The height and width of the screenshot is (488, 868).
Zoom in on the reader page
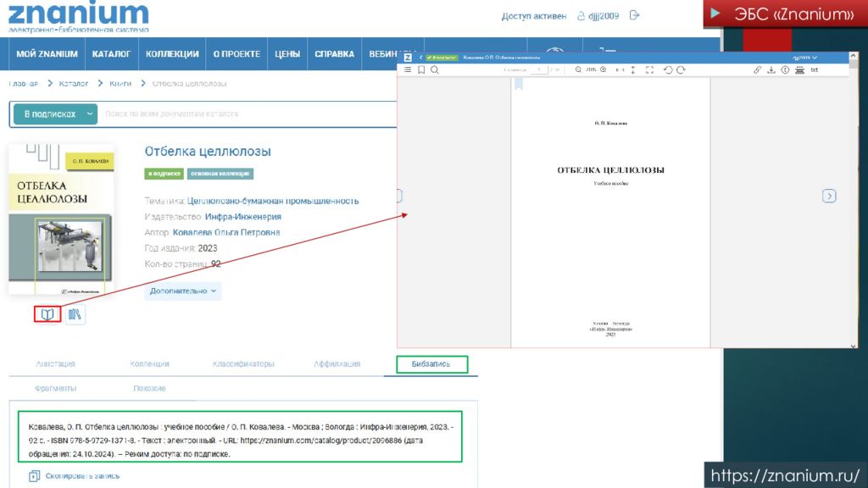point(604,69)
